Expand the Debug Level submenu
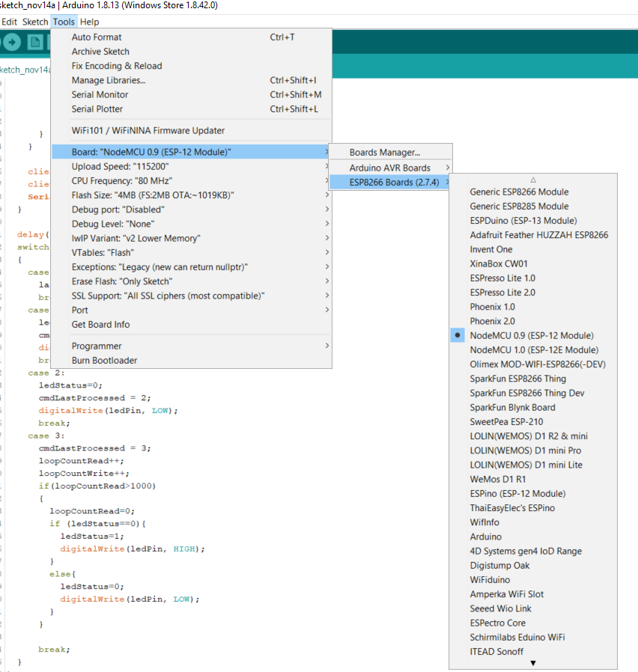The image size is (638, 672). click(x=192, y=224)
